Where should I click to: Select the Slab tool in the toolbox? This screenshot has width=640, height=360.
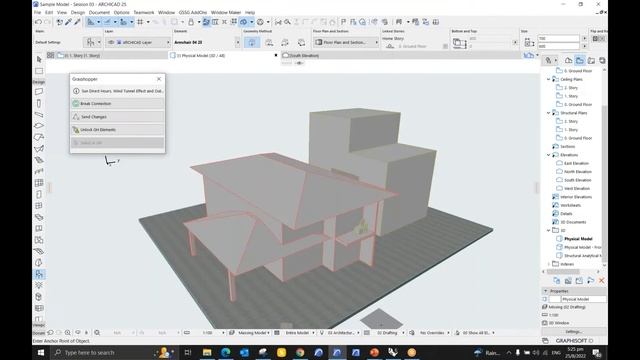coord(39,126)
